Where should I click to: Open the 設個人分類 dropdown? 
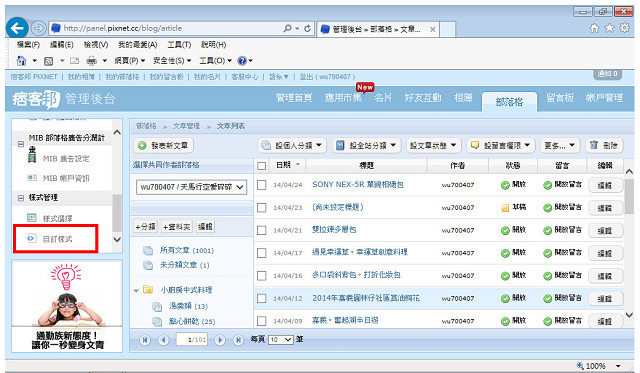click(x=292, y=145)
